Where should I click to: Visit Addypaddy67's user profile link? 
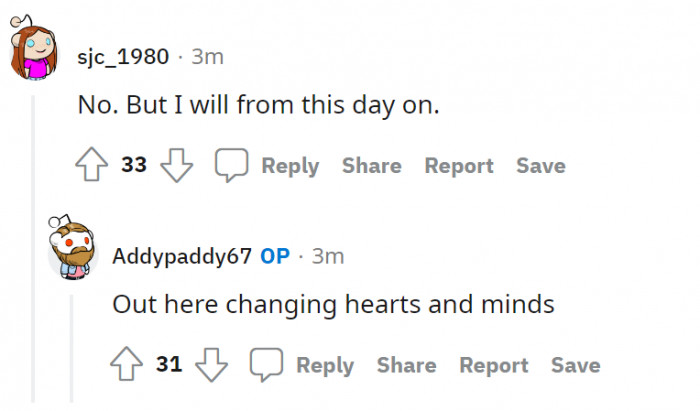point(181,256)
